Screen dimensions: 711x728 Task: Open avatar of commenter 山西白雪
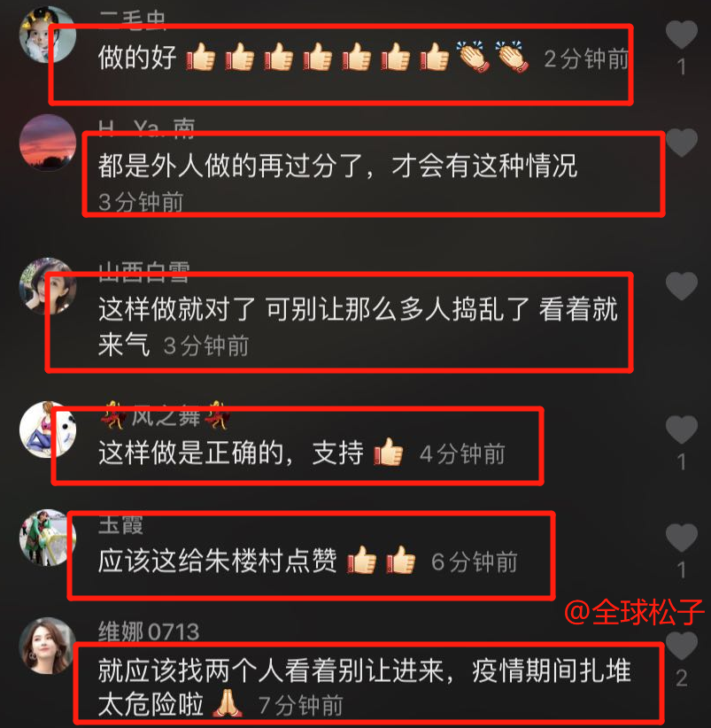click(47, 286)
